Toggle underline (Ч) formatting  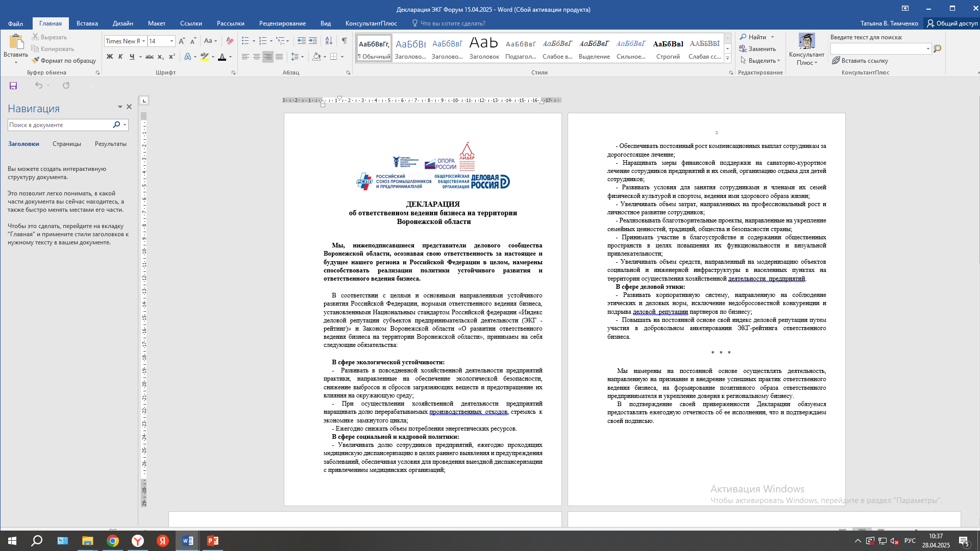click(x=132, y=57)
